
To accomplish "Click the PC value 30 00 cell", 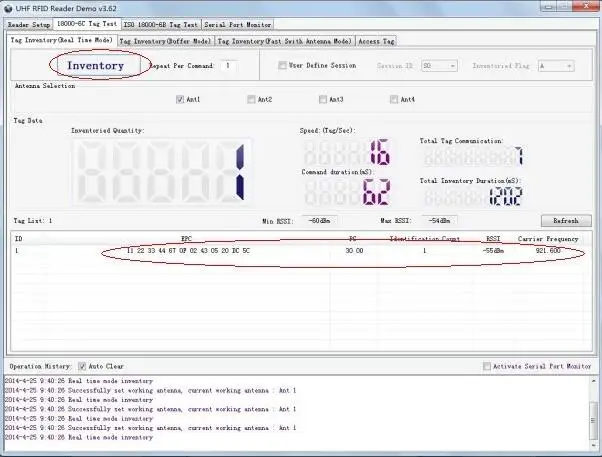I will (x=354, y=251).
